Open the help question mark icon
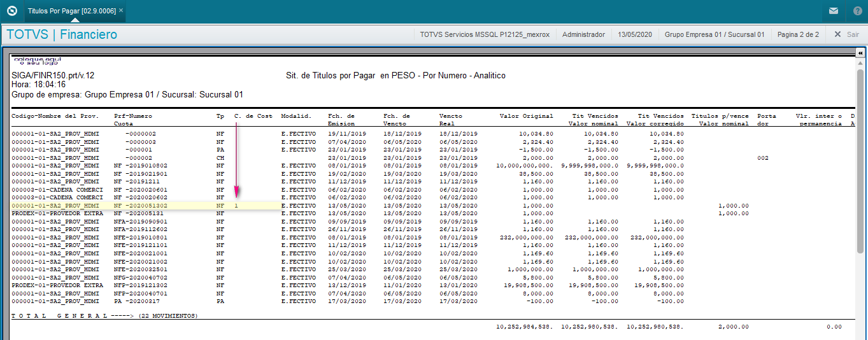868x340 pixels. tap(857, 11)
